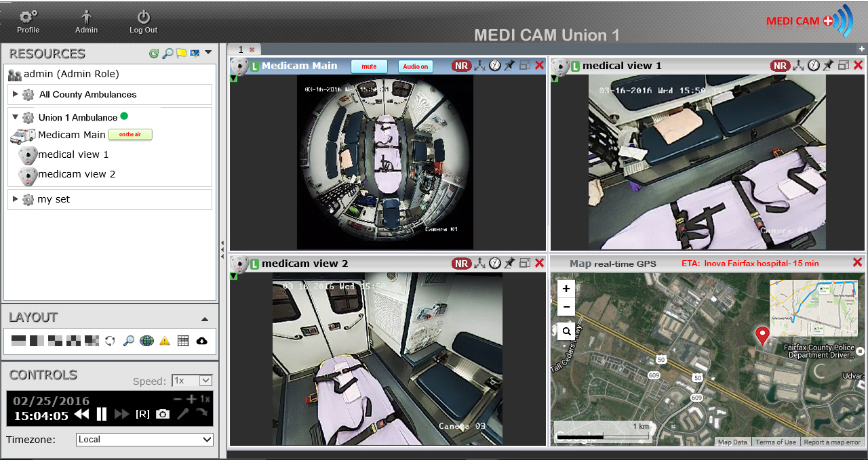Open the green dropdown arrow on Medicam Main

pos(233,78)
